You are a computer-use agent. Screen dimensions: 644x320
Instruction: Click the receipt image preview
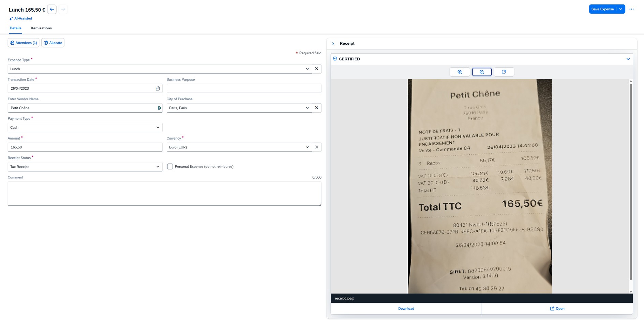tap(480, 186)
